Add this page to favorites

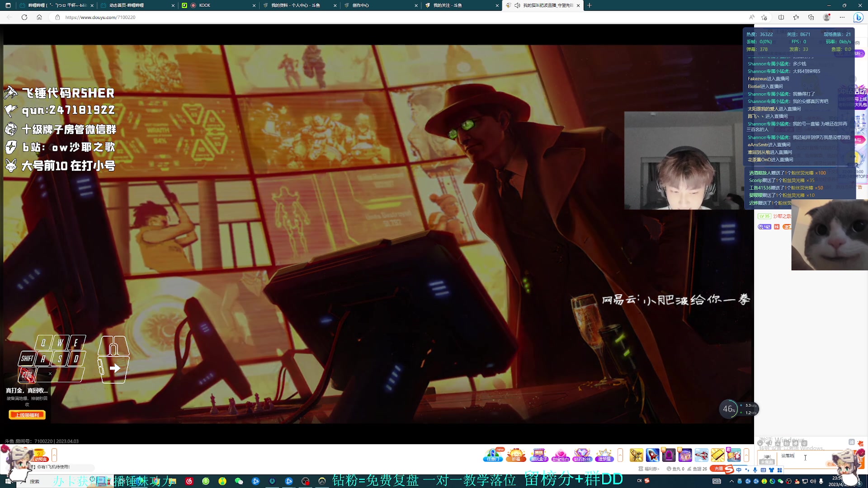pos(764,17)
